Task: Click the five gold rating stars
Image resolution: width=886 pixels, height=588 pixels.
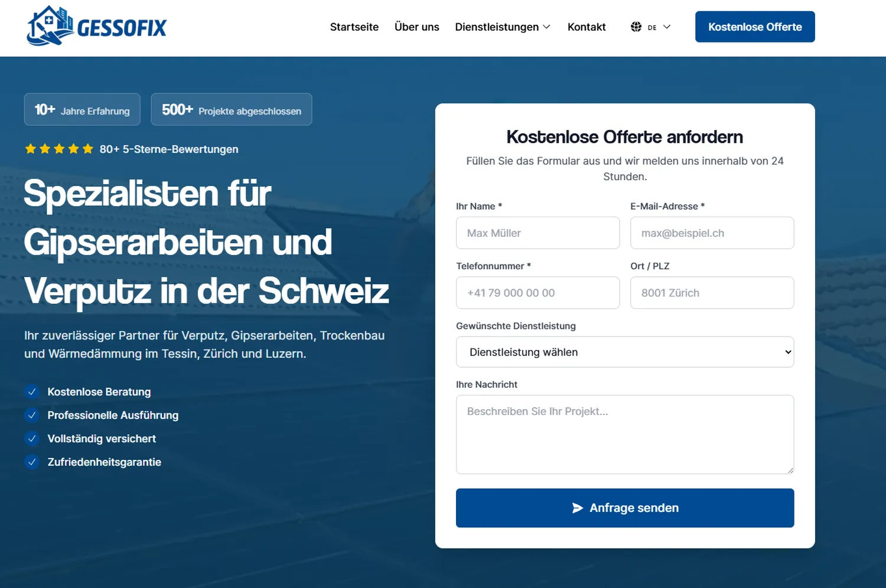Action: pos(59,149)
